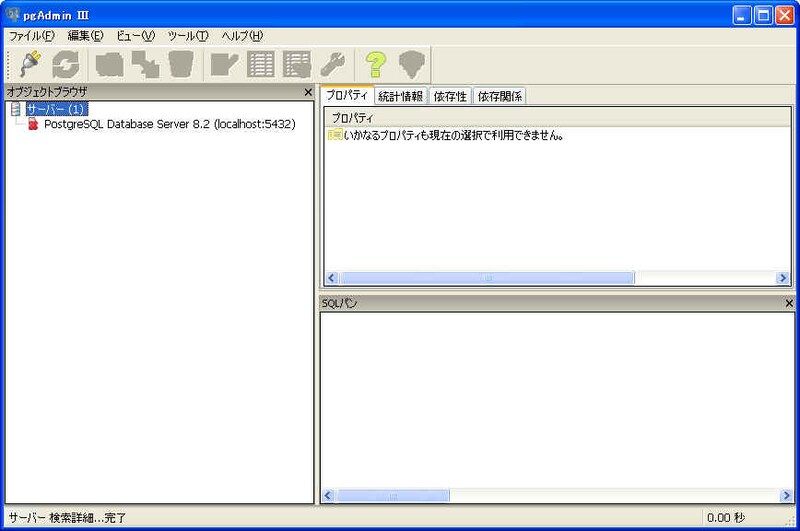This screenshot has height=531, width=800.
Task: Click the wrench maintenance toolbar icon
Action: pos(333,64)
